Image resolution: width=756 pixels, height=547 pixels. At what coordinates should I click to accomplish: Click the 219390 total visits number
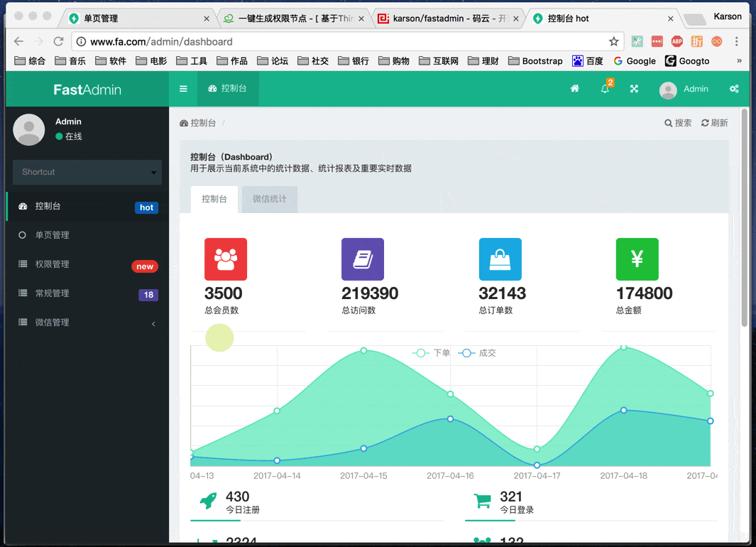(370, 293)
